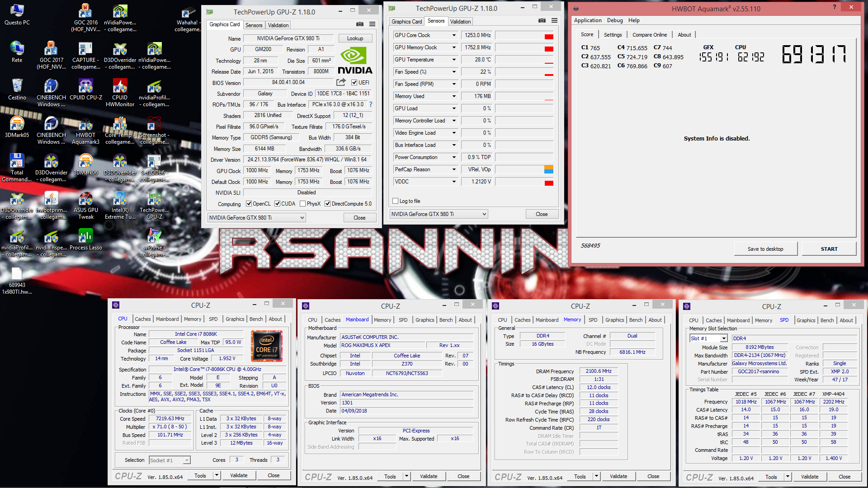
Task: Click Tools button in CPU-Z SPD window
Action: (771, 477)
